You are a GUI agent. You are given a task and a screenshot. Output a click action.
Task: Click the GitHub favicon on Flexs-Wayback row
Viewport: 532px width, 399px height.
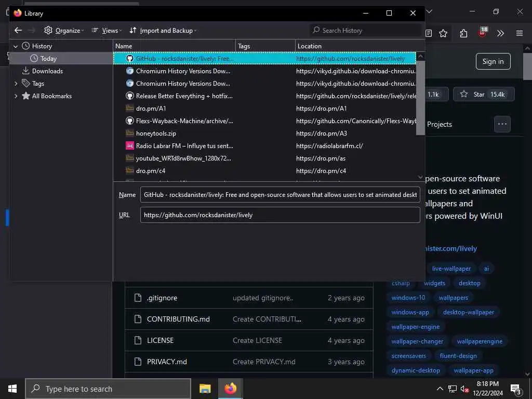click(129, 121)
